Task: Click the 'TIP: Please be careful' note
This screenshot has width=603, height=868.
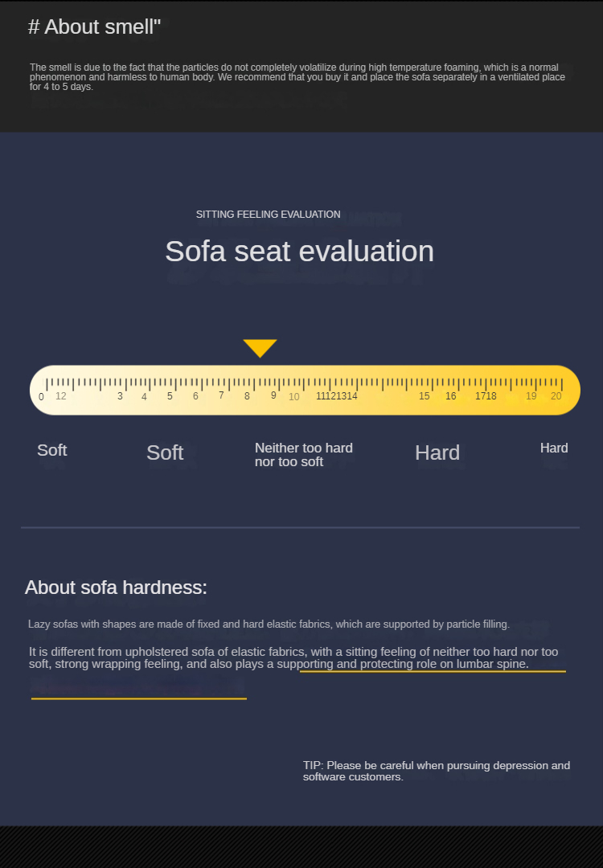Action: coord(437,771)
